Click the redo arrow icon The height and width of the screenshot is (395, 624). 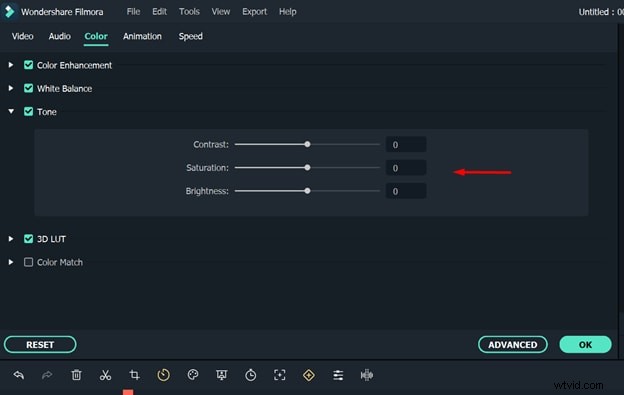(47, 375)
